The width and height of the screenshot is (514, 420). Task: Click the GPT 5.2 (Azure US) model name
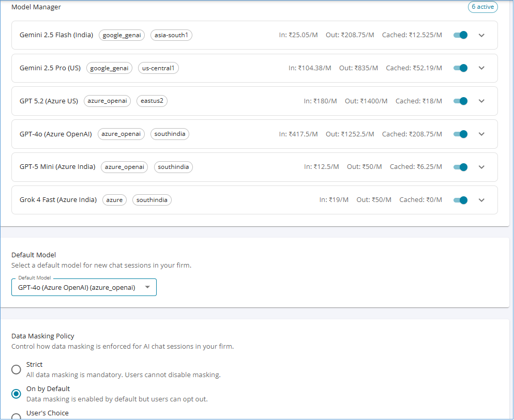click(x=49, y=101)
